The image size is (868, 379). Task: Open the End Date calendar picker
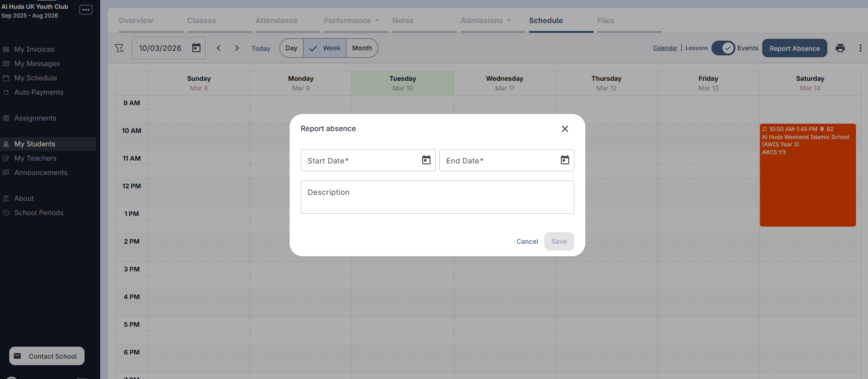point(565,160)
